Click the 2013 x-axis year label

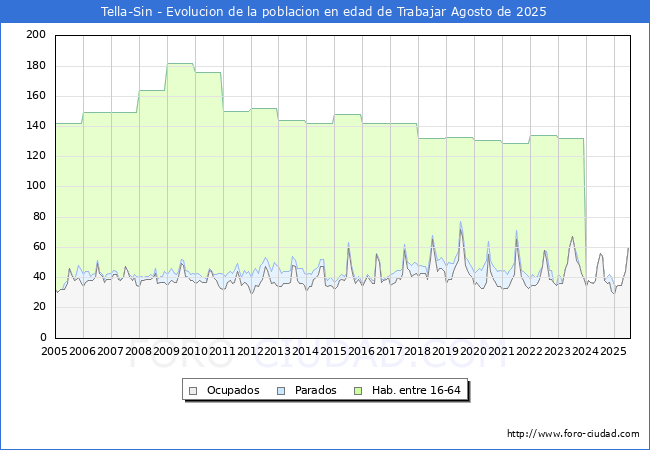pos(277,351)
